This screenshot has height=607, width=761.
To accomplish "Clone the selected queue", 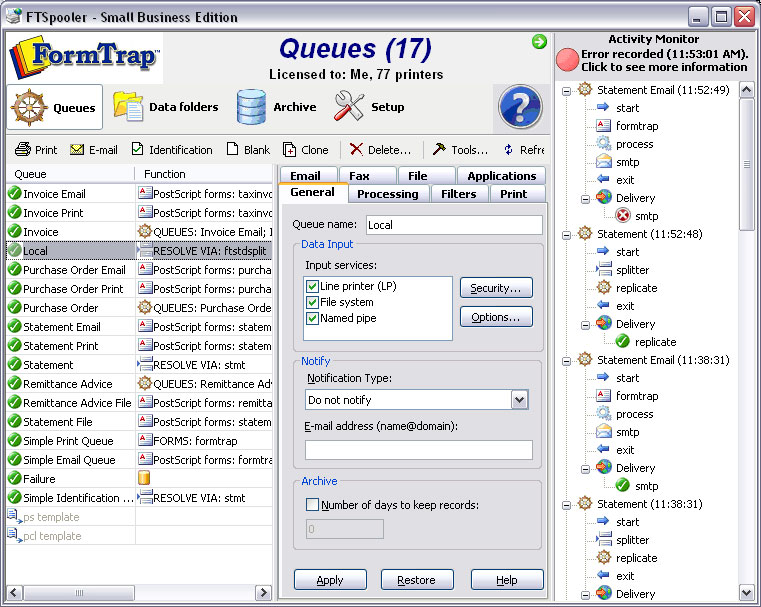I will pyautogui.click(x=306, y=149).
